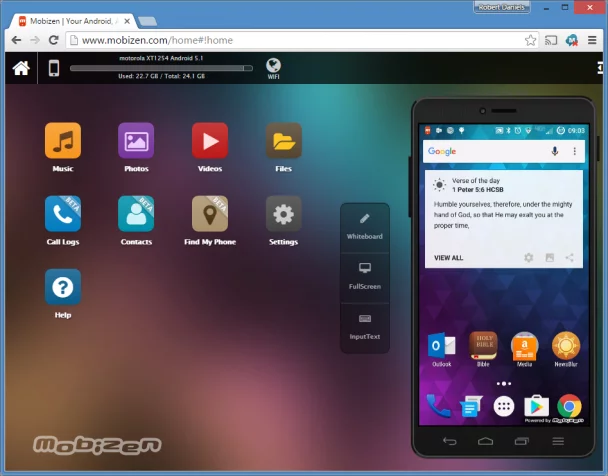Click the Google search bar on phone

pos(504,151)
